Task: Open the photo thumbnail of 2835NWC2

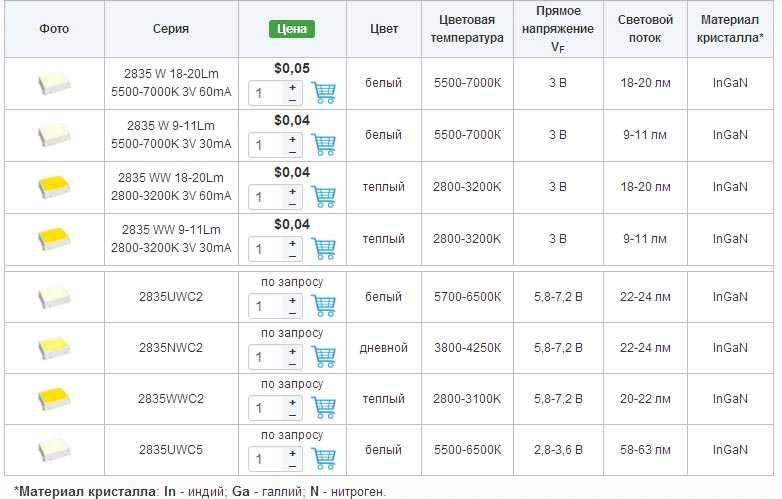Action: (54, 348)
